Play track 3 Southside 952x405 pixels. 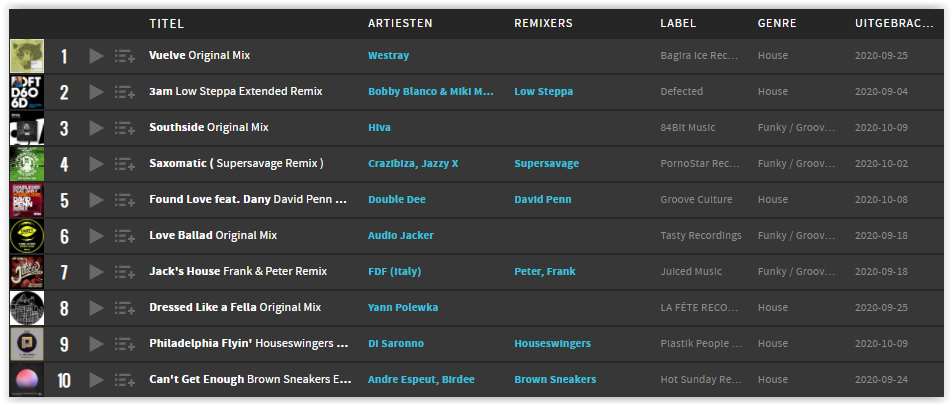click(97, 128)
